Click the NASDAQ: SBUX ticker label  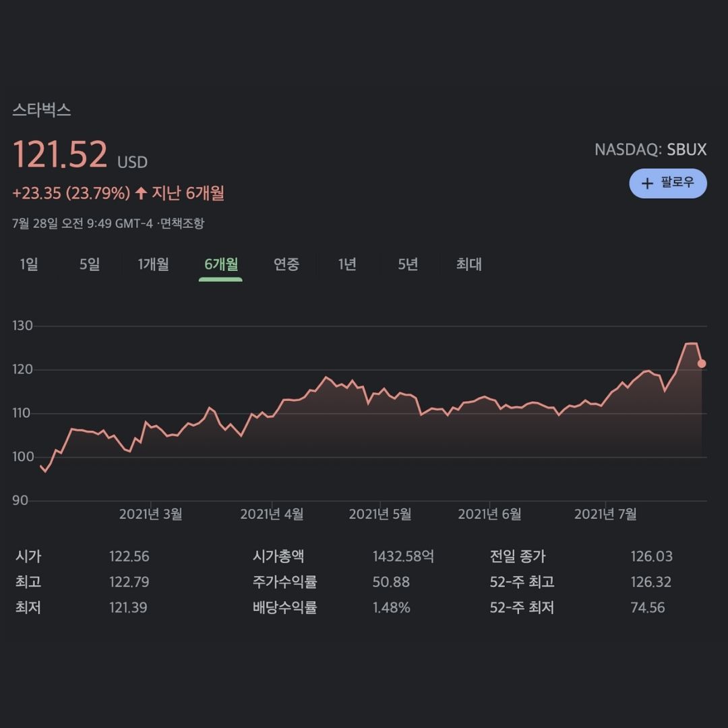click(x=650, y=150)
